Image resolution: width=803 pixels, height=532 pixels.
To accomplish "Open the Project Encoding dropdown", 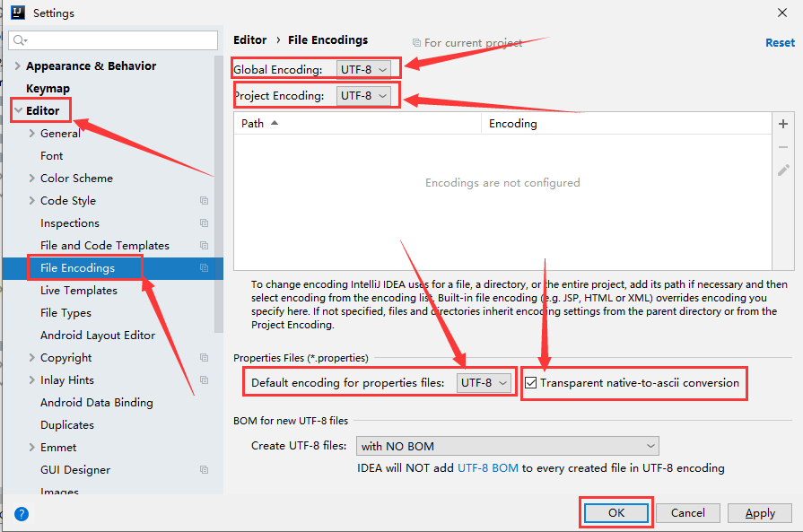I will coord(363,96).
